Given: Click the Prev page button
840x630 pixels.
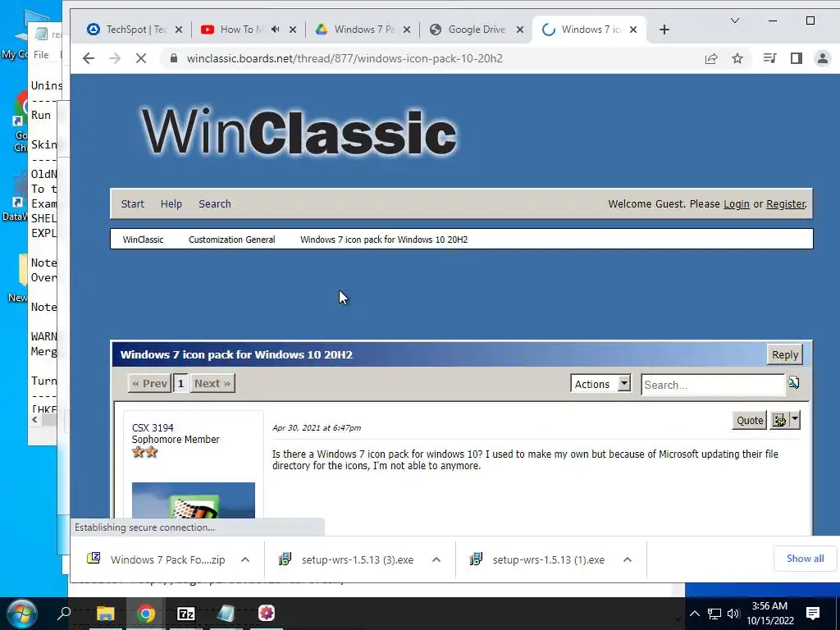Looking at the screenshot, I should (149, 384).
